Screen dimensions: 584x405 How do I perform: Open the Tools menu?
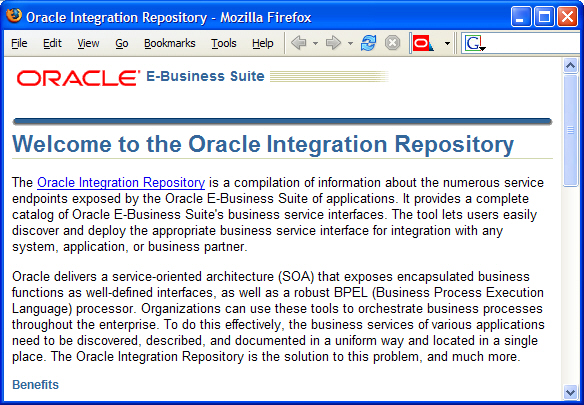[224, 43]
